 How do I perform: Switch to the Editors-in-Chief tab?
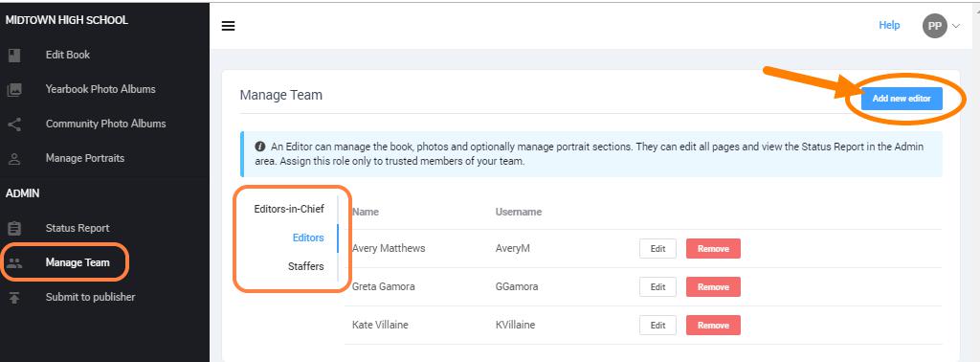click(289, 209)
